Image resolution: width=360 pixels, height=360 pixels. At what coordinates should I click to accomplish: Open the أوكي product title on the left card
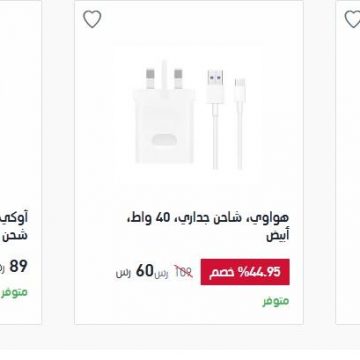(18, 218)
